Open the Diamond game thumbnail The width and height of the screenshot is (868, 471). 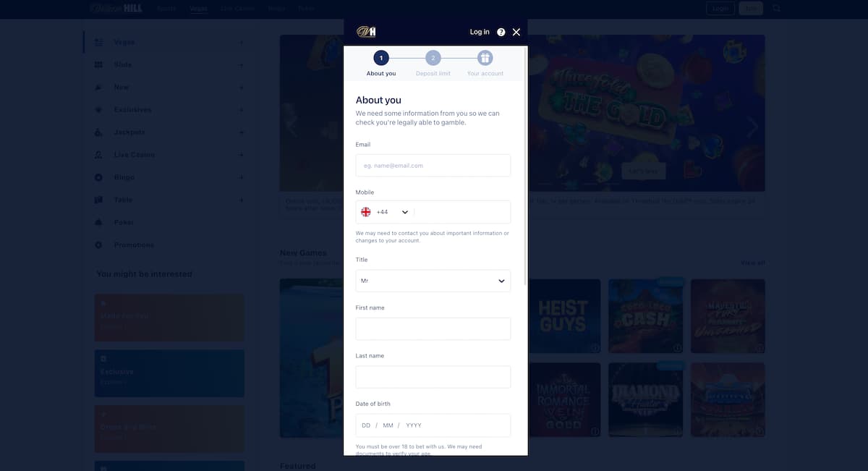(x=645, y=400)
